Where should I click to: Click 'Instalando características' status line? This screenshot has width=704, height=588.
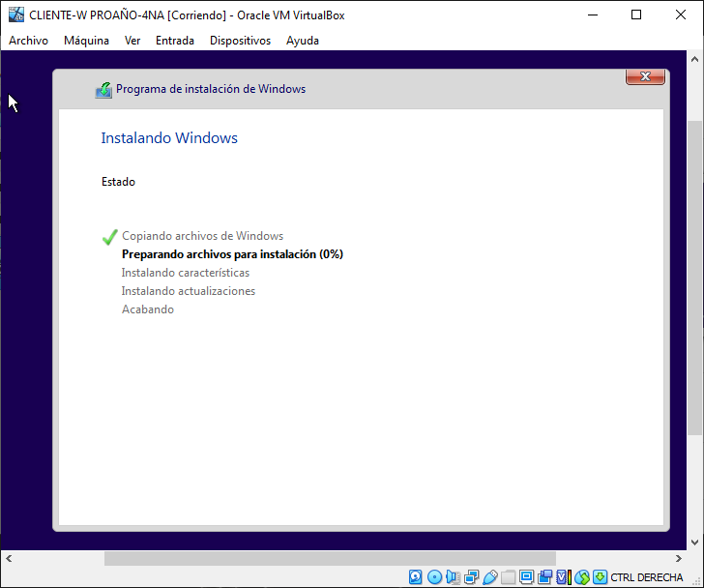pyautogui.click(x=185, y=273)
